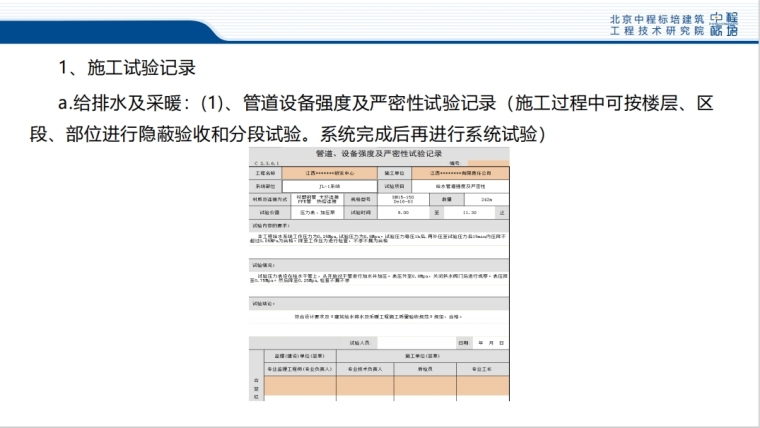Click the paragraph starting with a.给排水及采暖

click(x=379, y=117)
